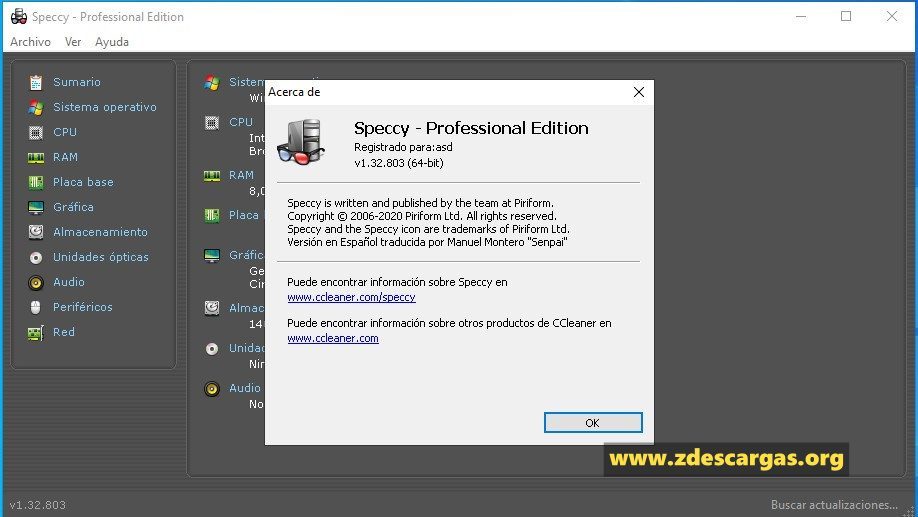Click the Speccy logo in the Acerca de dialog
The width and height of the screenshot is (918, 517).
(301, 142)
